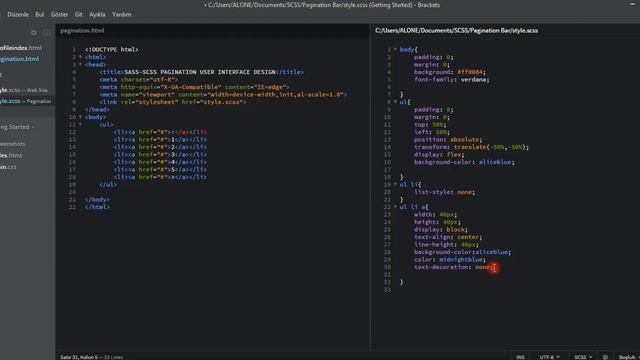Click the cursor position text in status bar
The height and width of the screenshot is (360, 640).
coord(79,357)
